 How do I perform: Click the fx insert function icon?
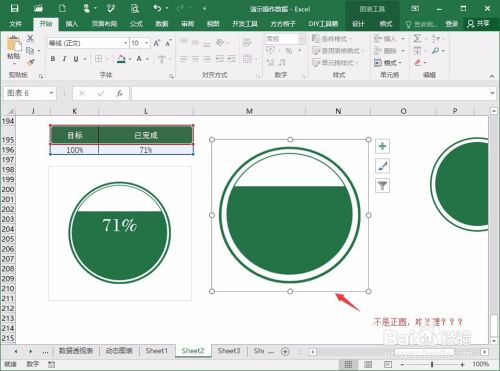click(x=119, y=93)
